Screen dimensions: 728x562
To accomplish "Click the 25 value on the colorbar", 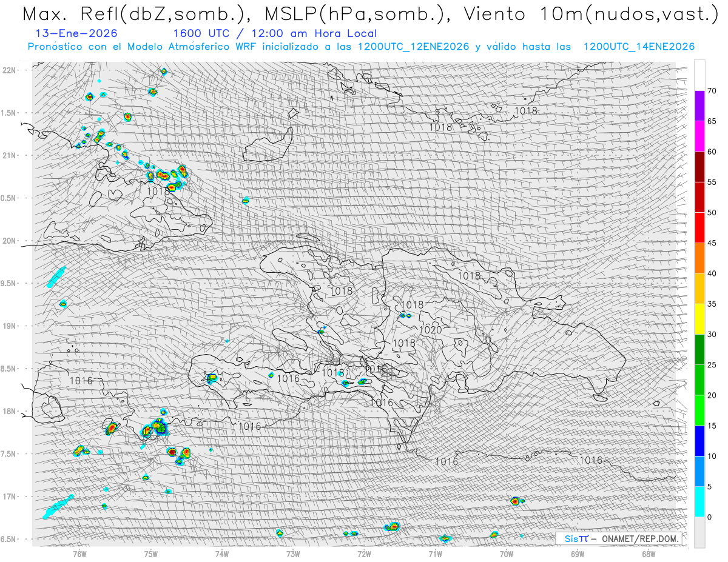I will click(712, 364).
